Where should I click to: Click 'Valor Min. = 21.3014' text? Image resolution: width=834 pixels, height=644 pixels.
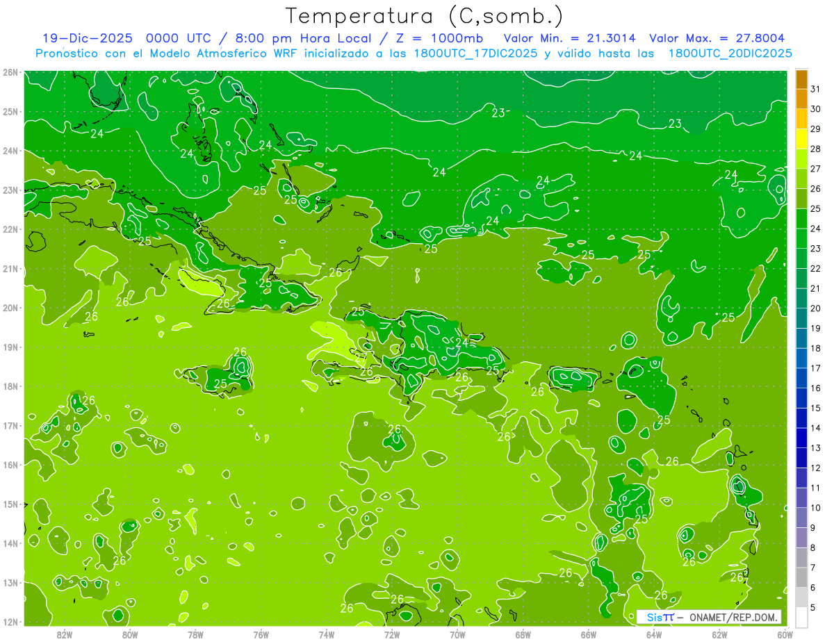coord(569,38)
